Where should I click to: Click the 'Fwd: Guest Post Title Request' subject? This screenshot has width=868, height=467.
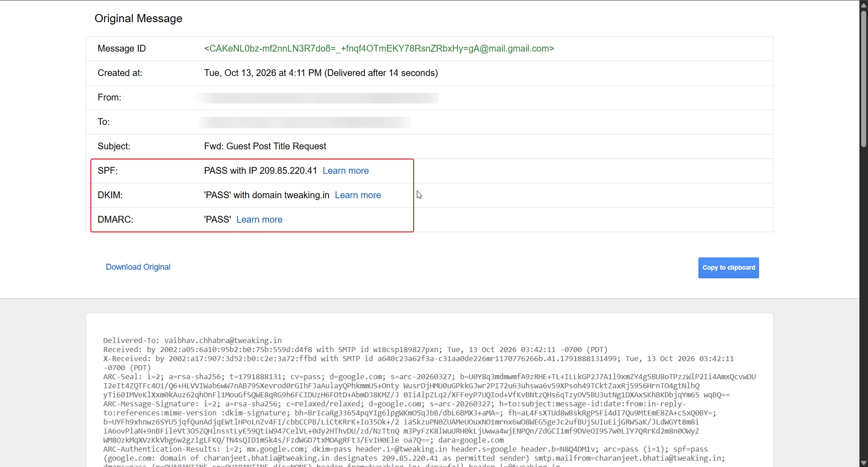click(x=265, y=146)
